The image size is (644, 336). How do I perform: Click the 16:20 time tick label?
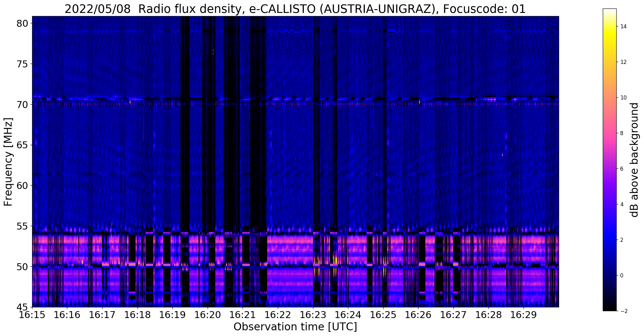coord(208,315)
